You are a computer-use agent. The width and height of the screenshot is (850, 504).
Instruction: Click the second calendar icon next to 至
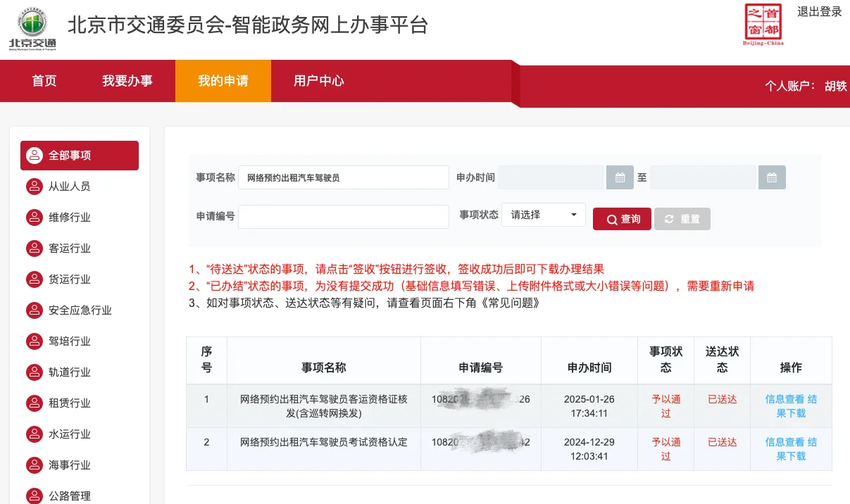[x=772, y=177]
